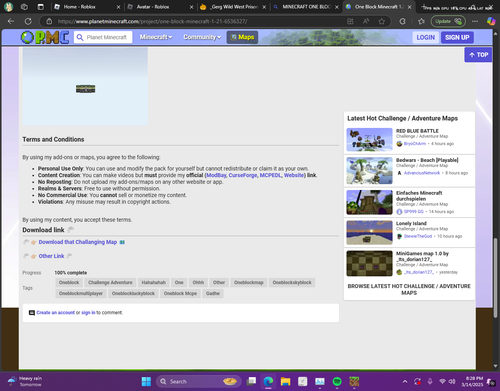Image resolution: width=500 pixels, height=391 pixels.
Task: Open the Edge workspaces icon
Action: 24,7
